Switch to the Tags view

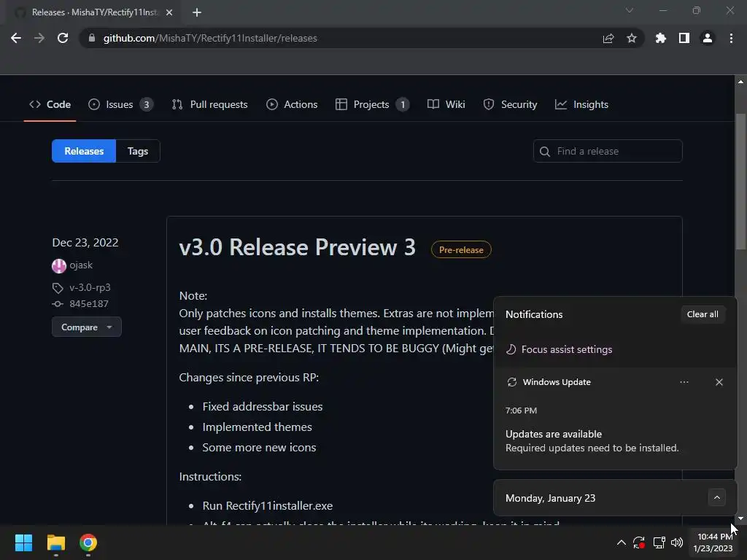138,151
